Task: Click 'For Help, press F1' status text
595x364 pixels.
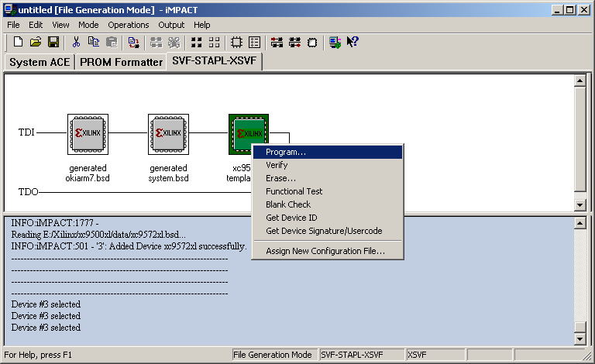Action: pos(38,355)
